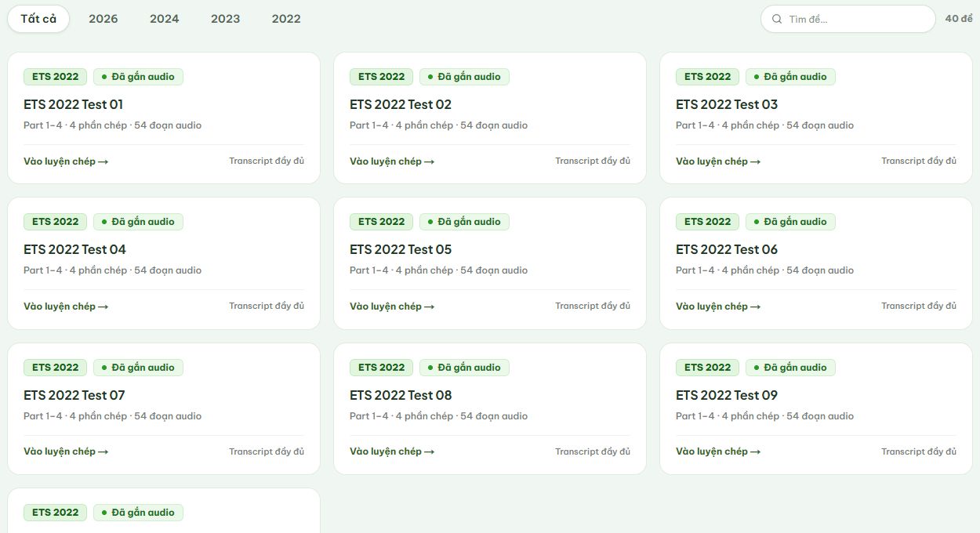Select the "ETS 2022 Test 02" heading
This screenshot has width=980, height=533.
point(401,104)
